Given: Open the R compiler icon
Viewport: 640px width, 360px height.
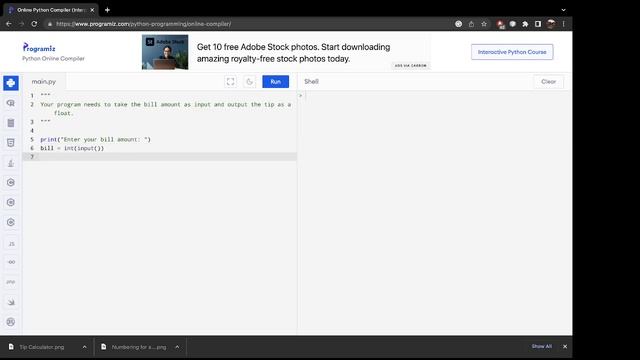Looking at the screenshot, I should (11, 103).
